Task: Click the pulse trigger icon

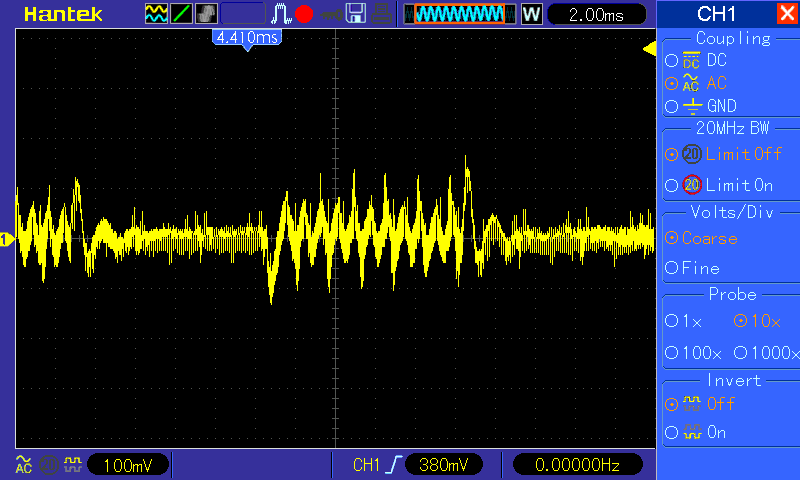Action: [x=281, y=14]
